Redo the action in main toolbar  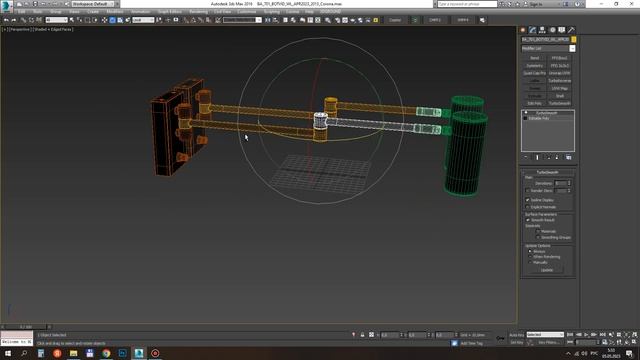click(14, 20)
